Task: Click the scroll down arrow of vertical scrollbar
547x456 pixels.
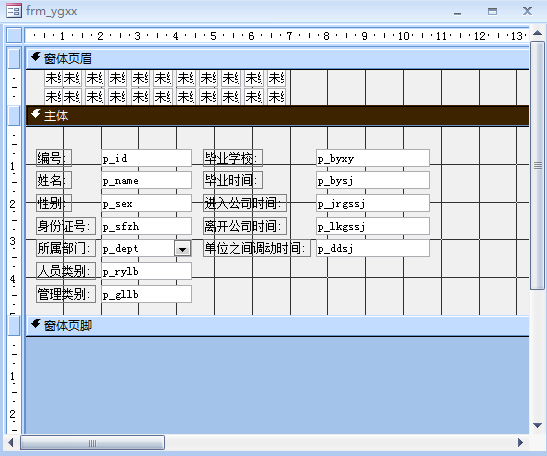Action: pos(537,425)
